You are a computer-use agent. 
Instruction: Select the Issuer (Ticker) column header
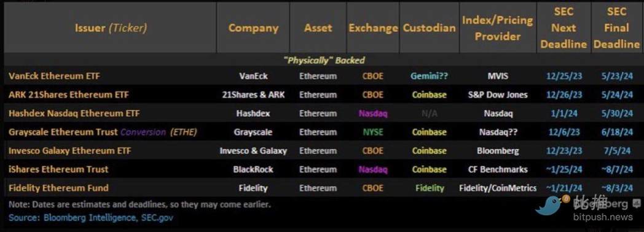[111, 28]
